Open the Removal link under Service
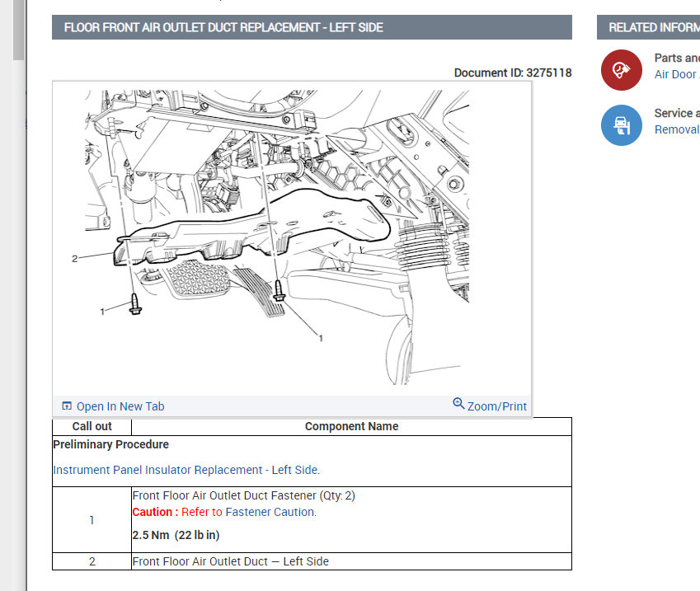The width and height of the screenshot is (700, 591). click(677, 130)
